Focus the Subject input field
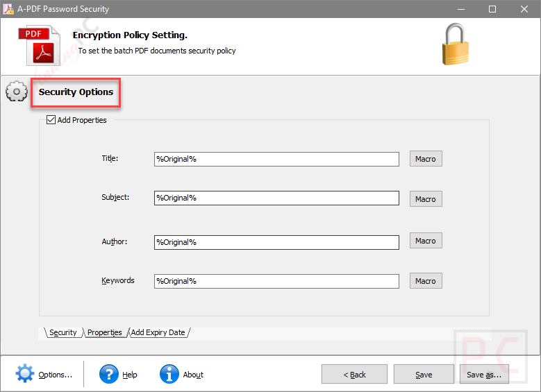541x392 pixels. (276, 198)
